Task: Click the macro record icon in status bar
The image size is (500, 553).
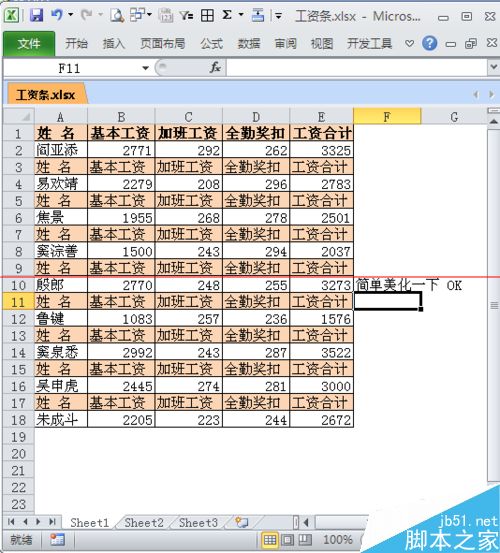Action: pos(57,540)
